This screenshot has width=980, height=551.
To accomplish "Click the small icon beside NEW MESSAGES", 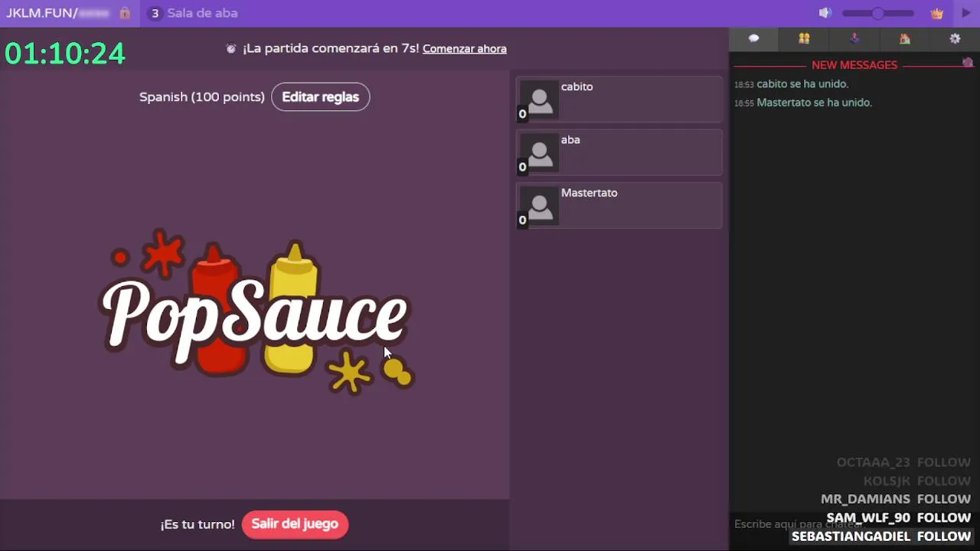I will (x=968, y=63).
